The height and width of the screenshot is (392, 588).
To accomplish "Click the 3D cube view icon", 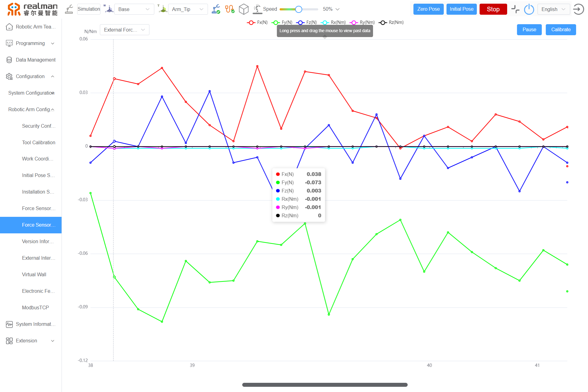I will tap(244, 9).
